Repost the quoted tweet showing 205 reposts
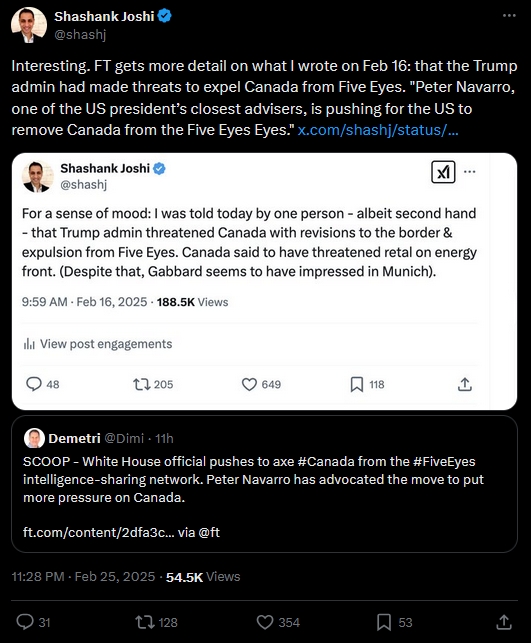 click(141, 384)
